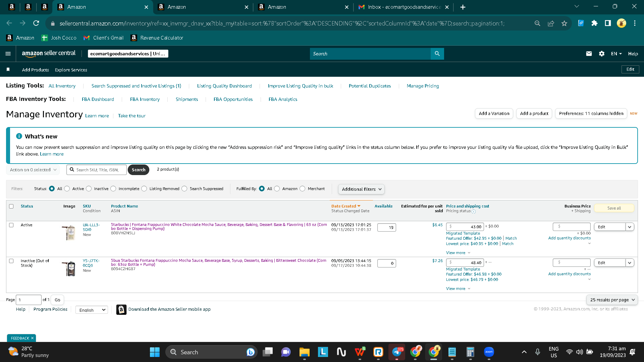644x362 pixels.
Task: Click the share page icon in address bar
Action: click(x=551, y=23)
